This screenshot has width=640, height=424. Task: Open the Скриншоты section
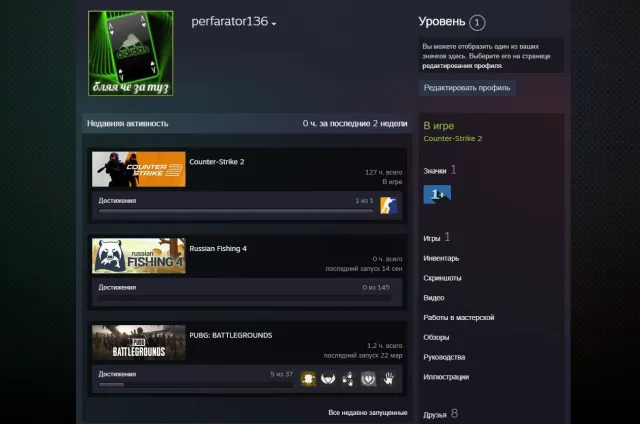point(442,278)
